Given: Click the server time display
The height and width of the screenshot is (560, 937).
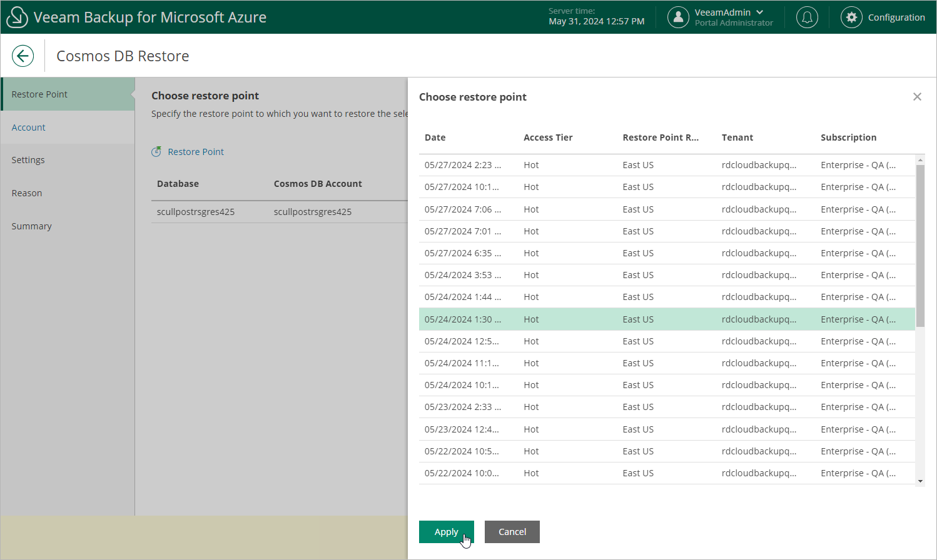Looking at the screenshot, I should coord(596,17).
